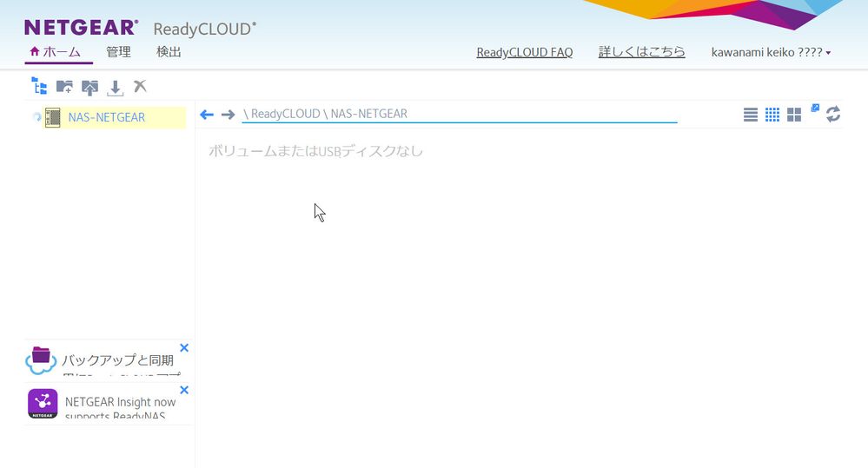Click the upload folder toolbar icon

pyautogui.click(x=89, y=88)
